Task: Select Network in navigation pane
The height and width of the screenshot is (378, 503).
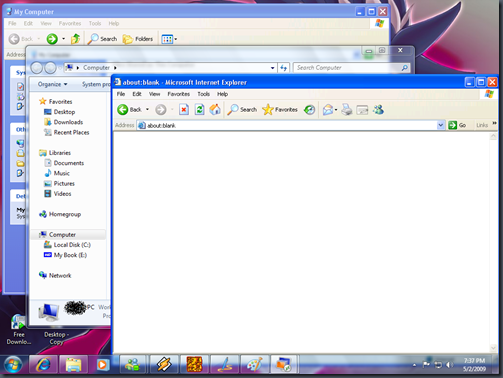Action: pos(55,275)
